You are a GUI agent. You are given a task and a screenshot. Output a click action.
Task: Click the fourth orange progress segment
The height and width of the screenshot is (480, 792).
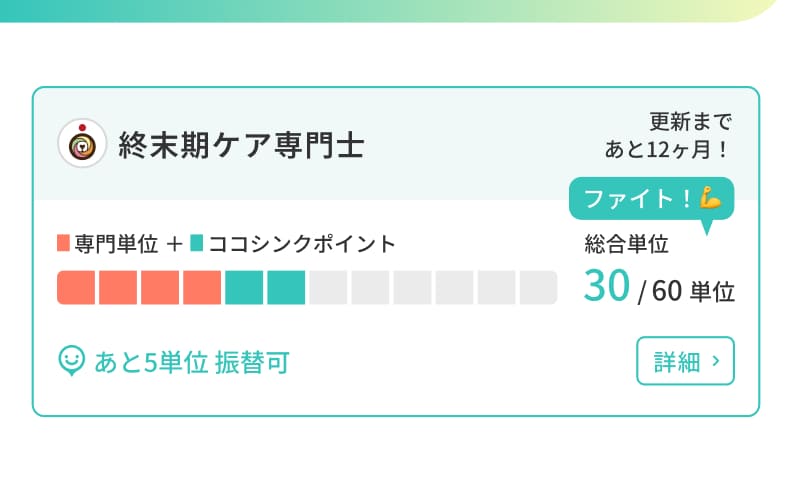tap(202, 287)
